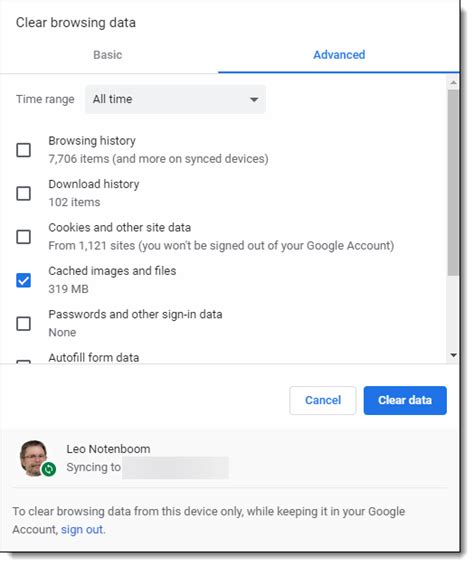This screenshot has height=566, width=474.
Task: Follow the sign out link
Action: 82,530
